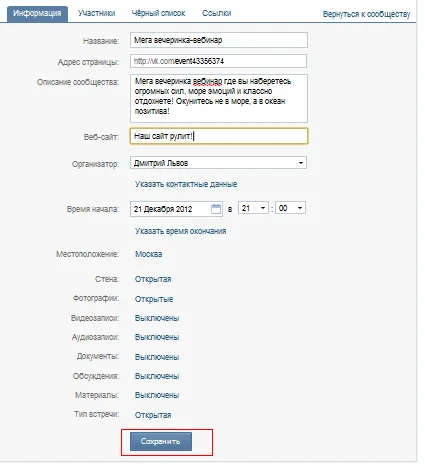
Task: Change location by clicking Москва
Action: tap(149, 254)
